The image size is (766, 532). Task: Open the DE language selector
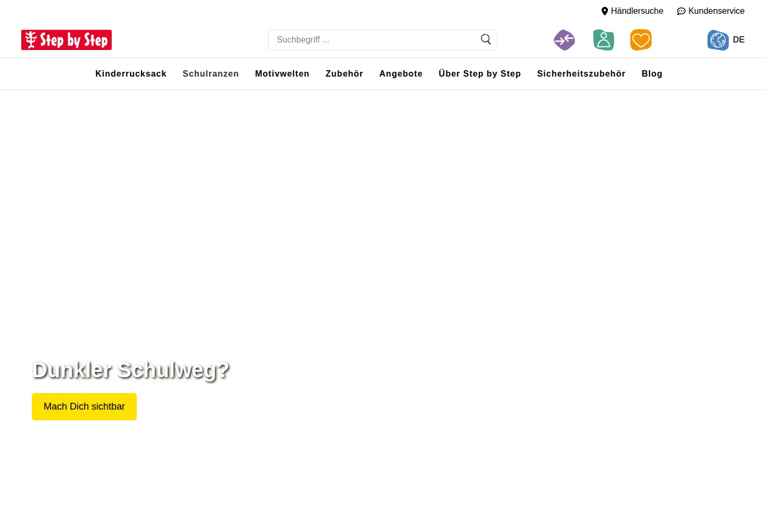[738, 40]
